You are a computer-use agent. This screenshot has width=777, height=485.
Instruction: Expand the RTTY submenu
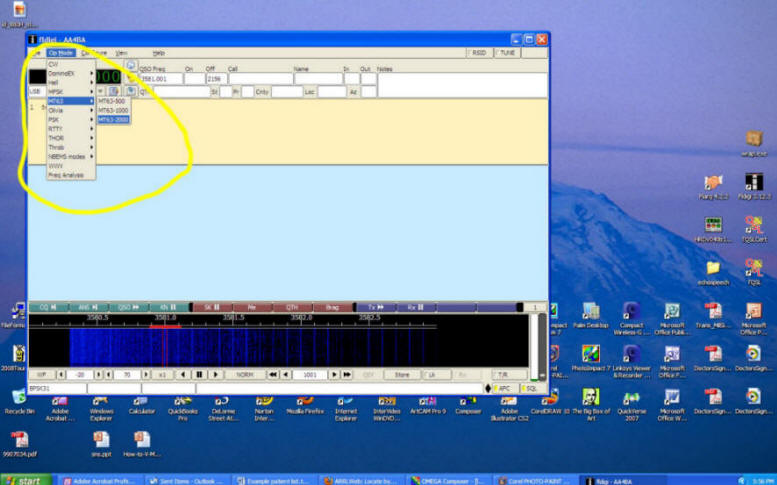[x=71, y=129]
